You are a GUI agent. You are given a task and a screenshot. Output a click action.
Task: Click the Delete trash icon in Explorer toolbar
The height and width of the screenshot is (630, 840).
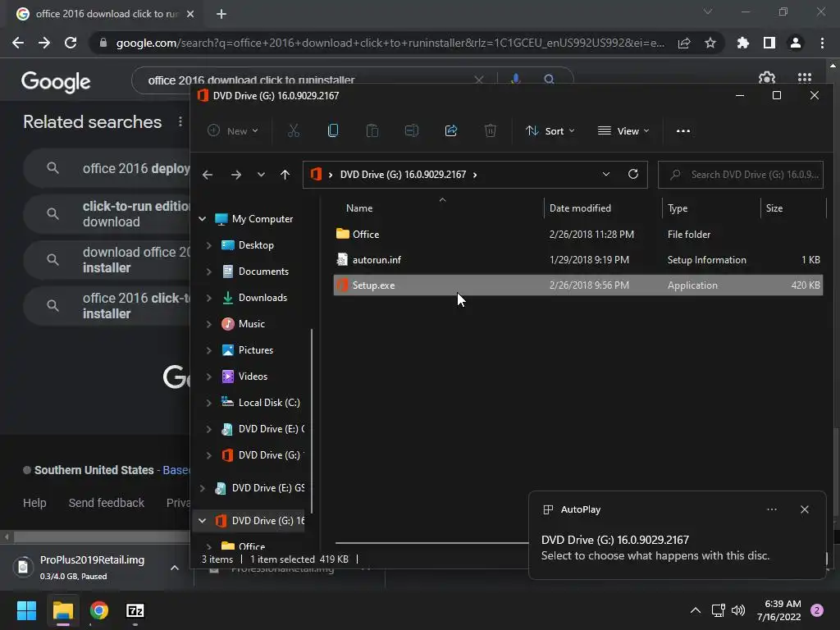coord(491,130)
